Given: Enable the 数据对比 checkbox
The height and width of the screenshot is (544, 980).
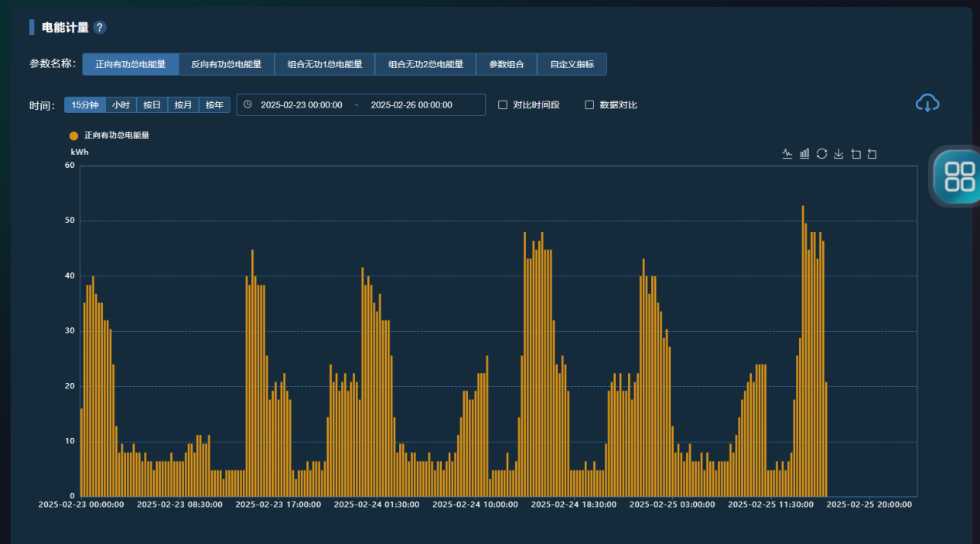Looking at the screenshot, I should click(x=589, y=104).
